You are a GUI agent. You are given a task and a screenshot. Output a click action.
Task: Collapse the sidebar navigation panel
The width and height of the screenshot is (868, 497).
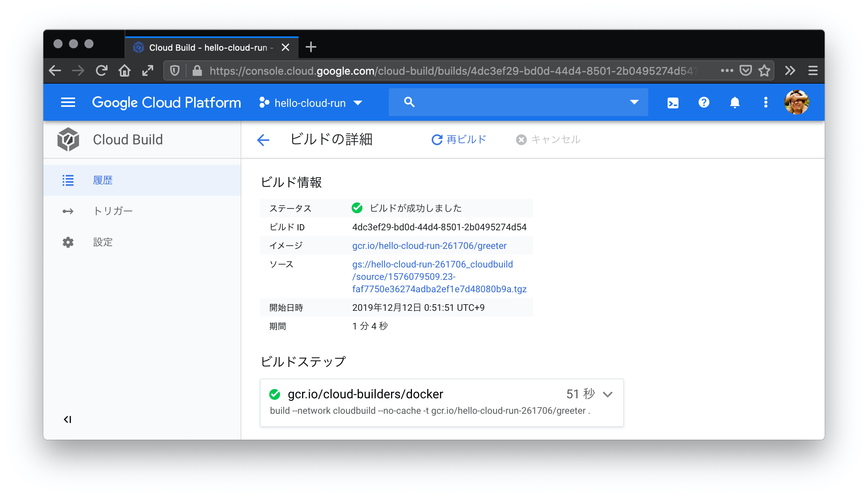click(68, 420)
